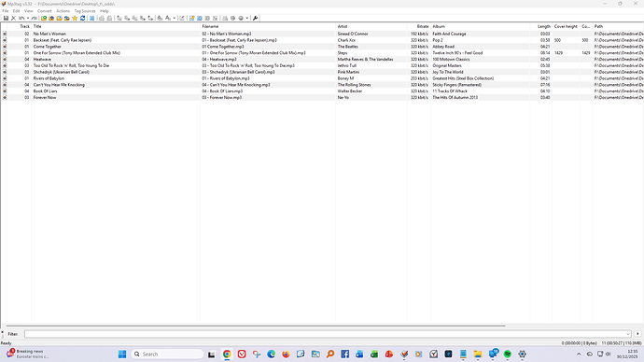The image size is (644, 362).
Task: Click file icon of Forever Now row
Action: [5, 98]
